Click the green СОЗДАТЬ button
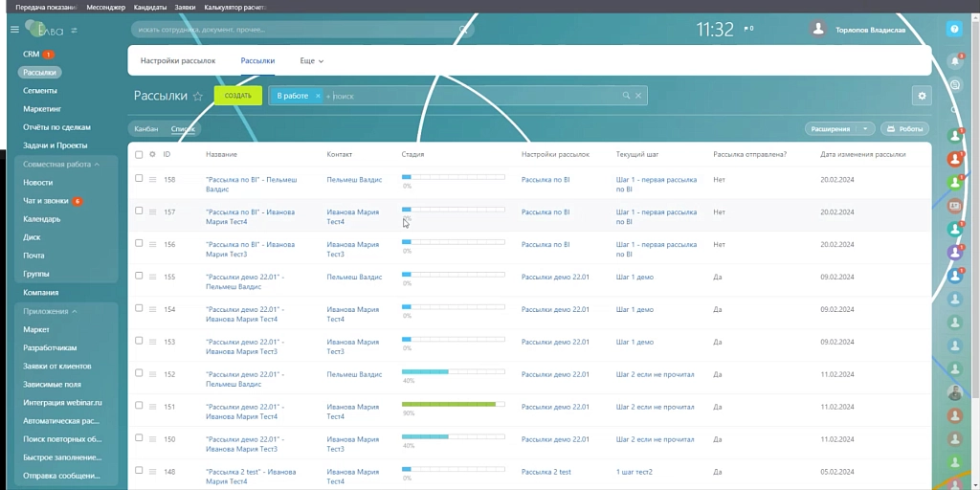The image size is (980, 490). (x=237, y=96)
